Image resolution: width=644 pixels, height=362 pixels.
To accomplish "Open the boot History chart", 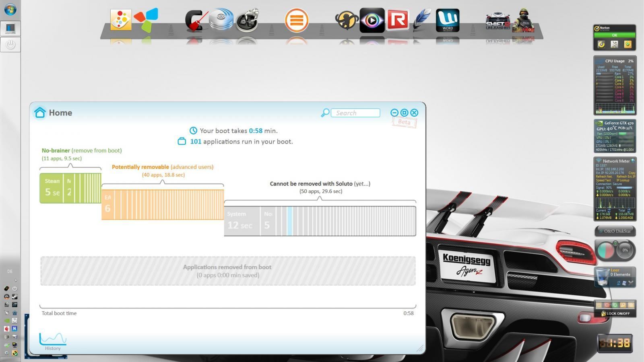I will pos(53,341).
